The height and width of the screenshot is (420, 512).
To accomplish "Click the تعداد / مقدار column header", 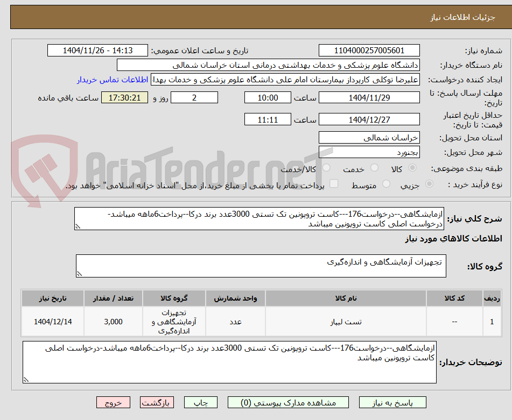I will coord(113,298).
